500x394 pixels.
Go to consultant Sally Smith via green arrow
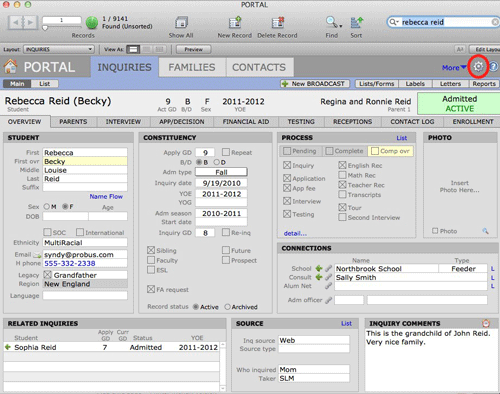pyautogui.click(x=319, y=277)
